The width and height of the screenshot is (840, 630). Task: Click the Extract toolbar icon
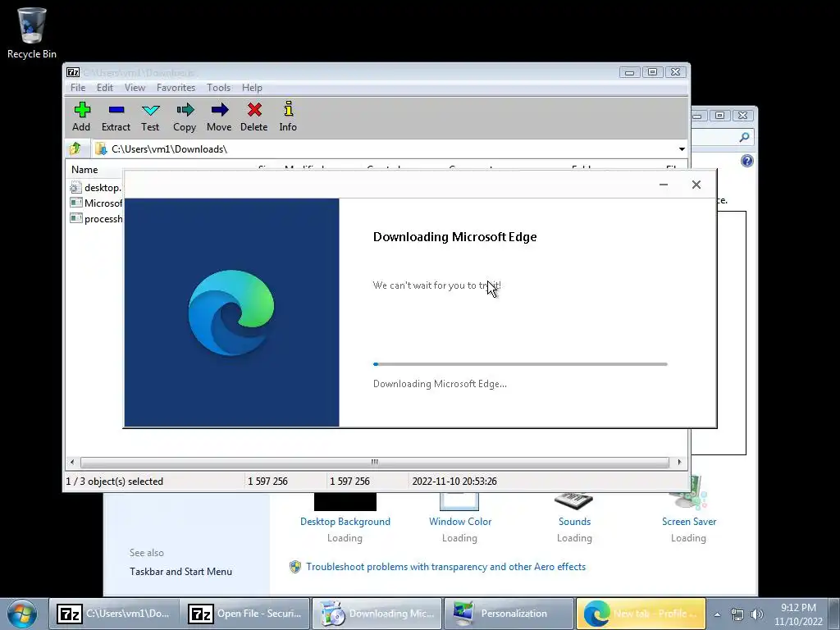(116, 116)
